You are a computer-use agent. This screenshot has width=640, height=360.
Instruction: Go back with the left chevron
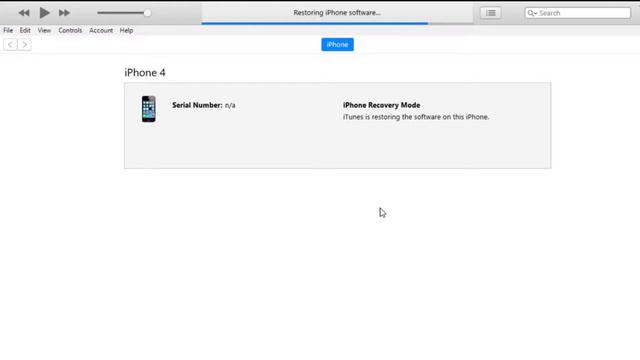coord(10,44)
